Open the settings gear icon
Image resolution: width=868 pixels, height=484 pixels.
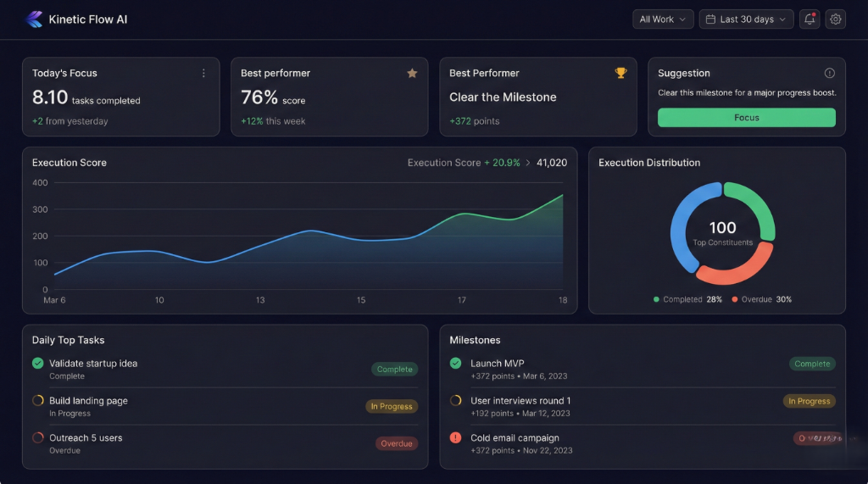[x=836, y=19]
